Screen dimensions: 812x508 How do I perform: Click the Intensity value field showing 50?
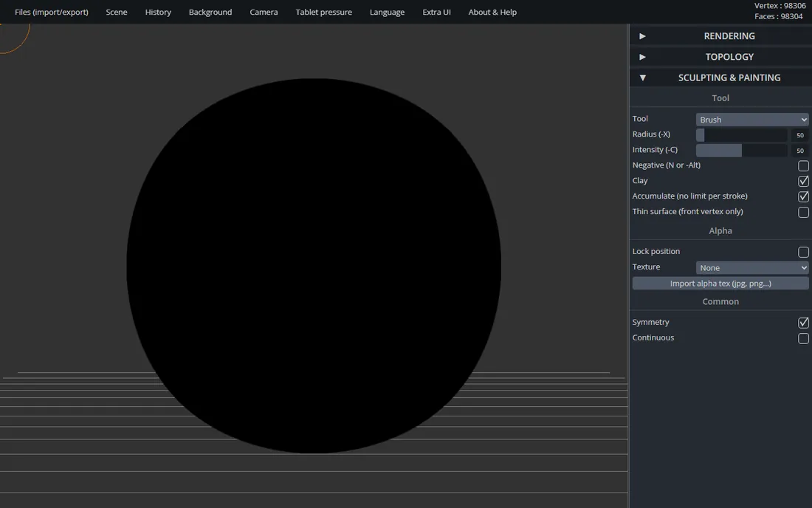[800, 151]
